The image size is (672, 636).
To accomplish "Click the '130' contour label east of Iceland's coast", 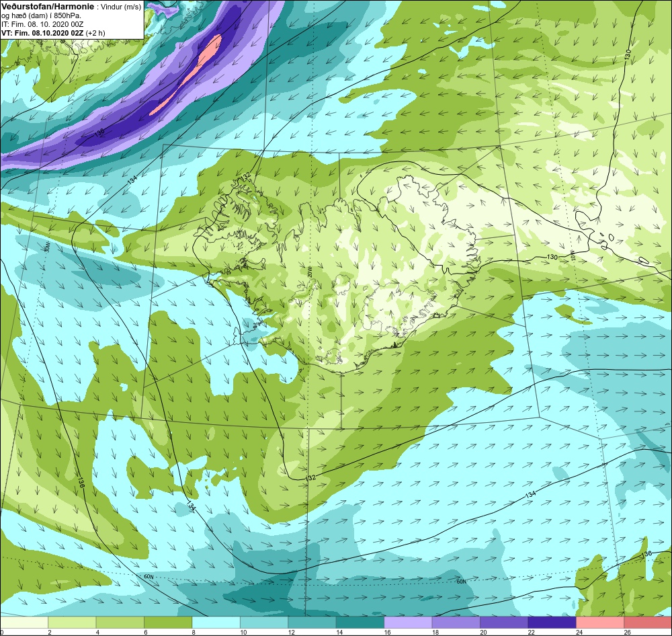I will tap(552, 257).
